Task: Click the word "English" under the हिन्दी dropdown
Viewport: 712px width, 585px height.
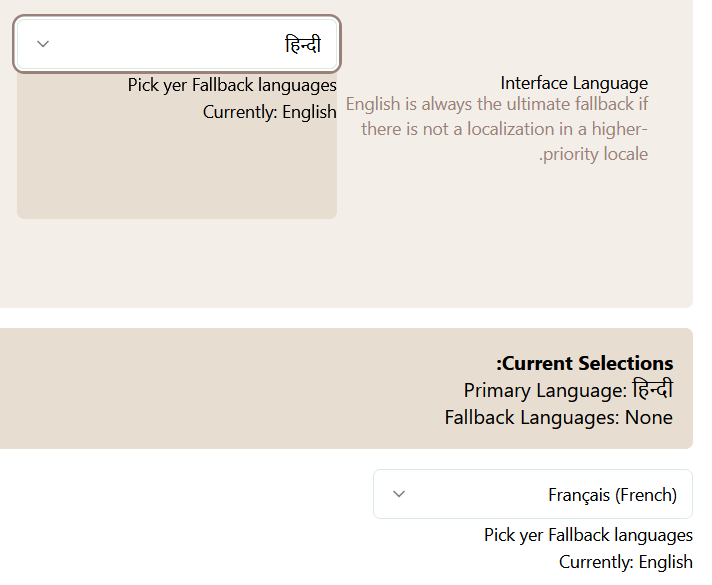Action: point(309,112)
